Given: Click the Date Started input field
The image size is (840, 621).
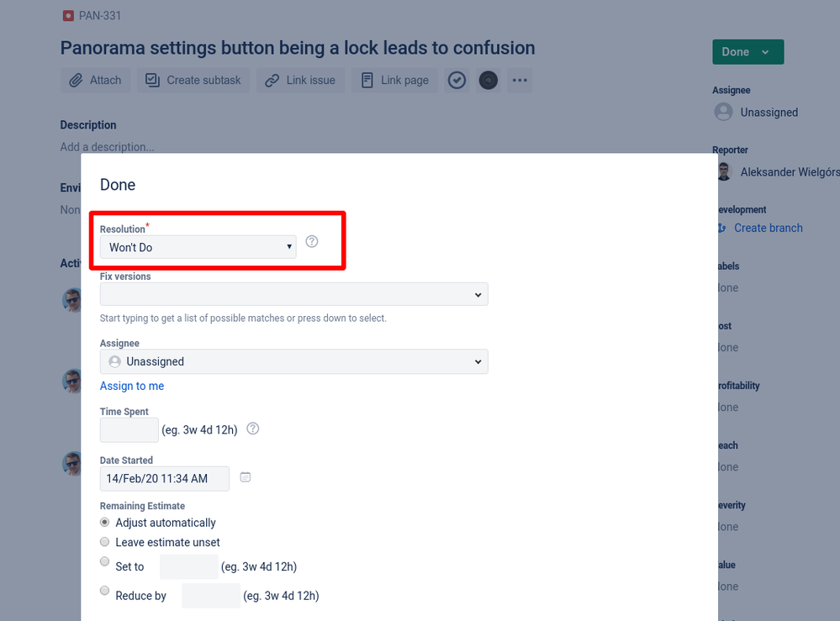Looking at the screenshot, I should (x=165, y=479).
